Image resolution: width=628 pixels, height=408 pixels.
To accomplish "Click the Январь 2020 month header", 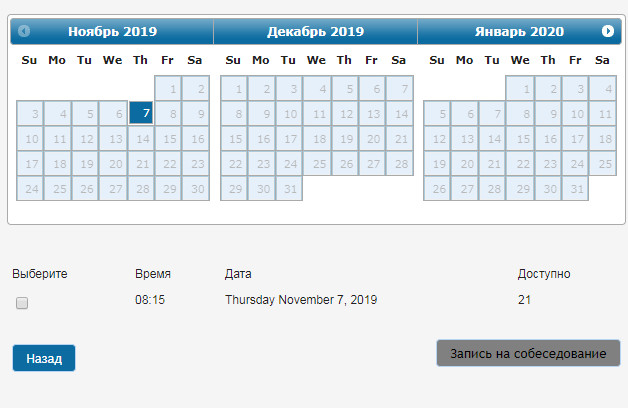I will tap(519, 31).
